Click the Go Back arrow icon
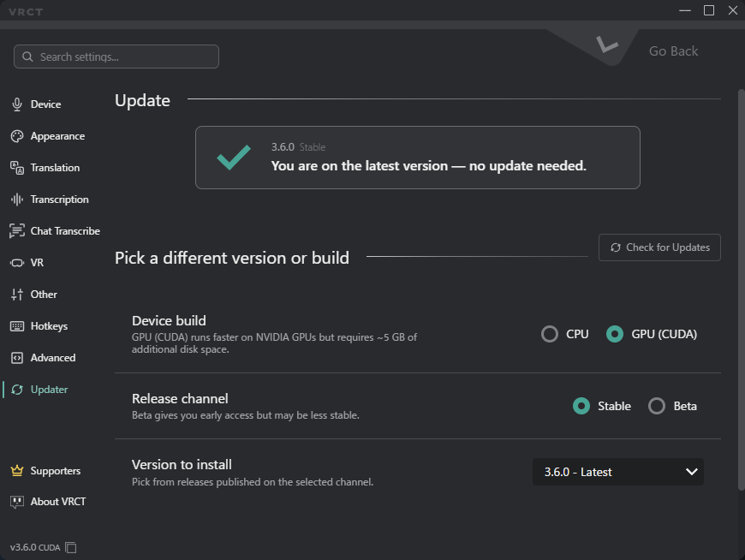745x560 pixels. [607, 45]
